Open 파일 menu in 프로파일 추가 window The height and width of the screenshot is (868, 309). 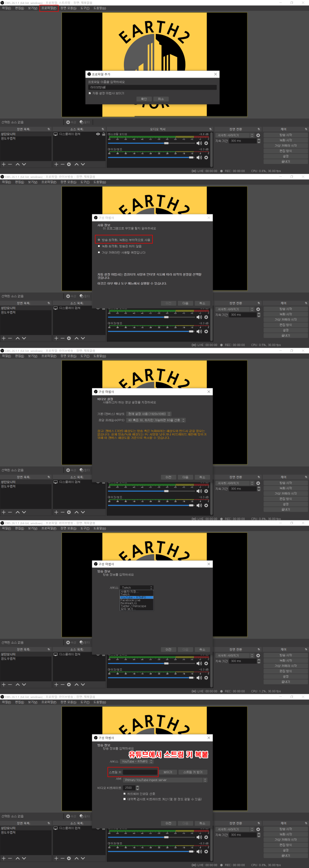click(6, 8)
